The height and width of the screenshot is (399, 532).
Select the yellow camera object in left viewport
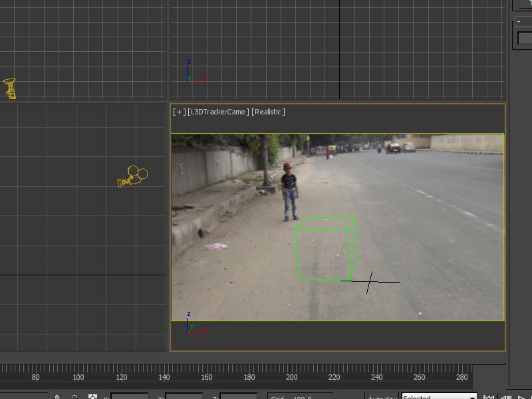click(x=132, y=176)
